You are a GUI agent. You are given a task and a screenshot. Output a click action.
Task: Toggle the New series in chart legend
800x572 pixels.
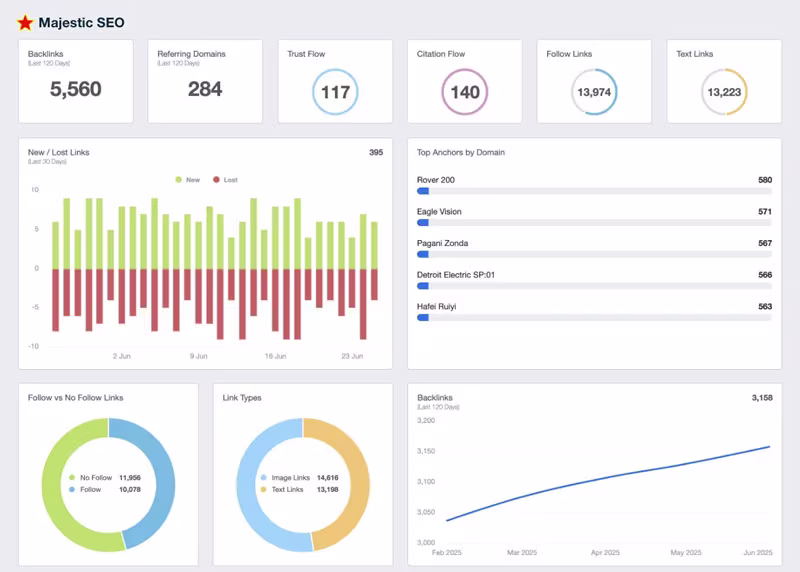[x=187, y=180]
